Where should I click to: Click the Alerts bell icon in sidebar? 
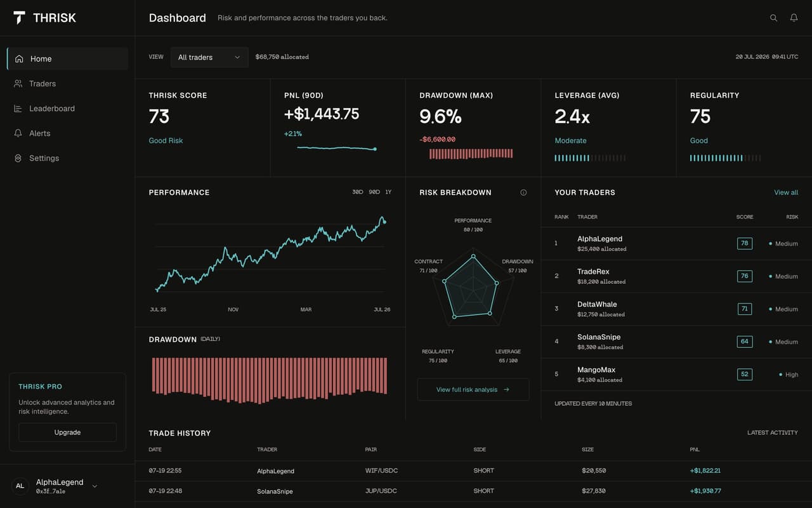(x=18, y=133)
